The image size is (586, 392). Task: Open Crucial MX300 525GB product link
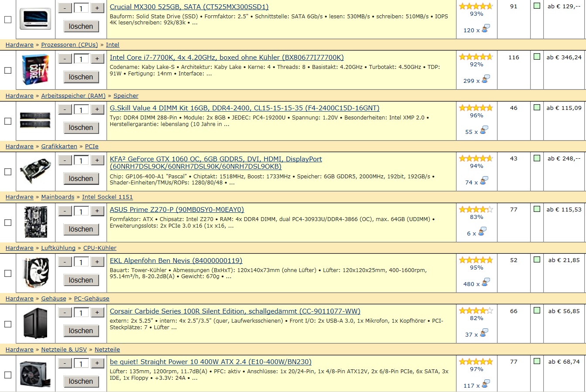click(189, 7)
